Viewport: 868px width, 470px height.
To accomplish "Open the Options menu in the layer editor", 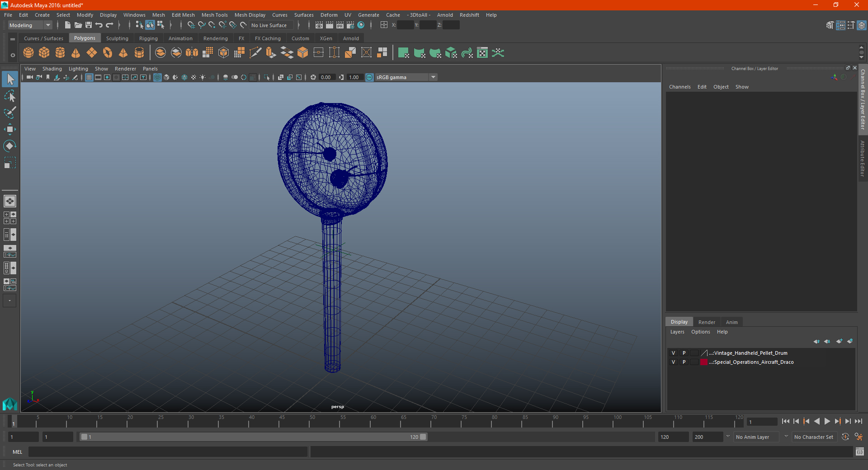I will (x=701, y=332).
